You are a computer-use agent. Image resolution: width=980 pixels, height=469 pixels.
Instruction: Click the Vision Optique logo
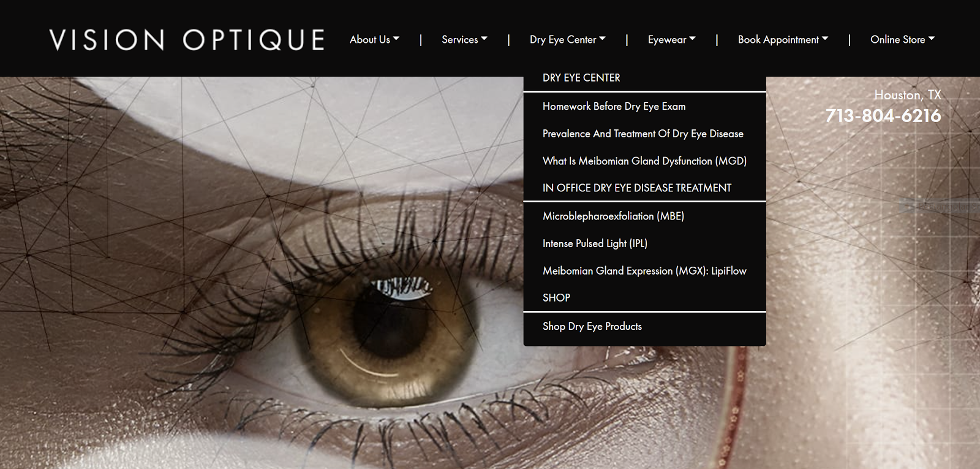tap(187, 40)
